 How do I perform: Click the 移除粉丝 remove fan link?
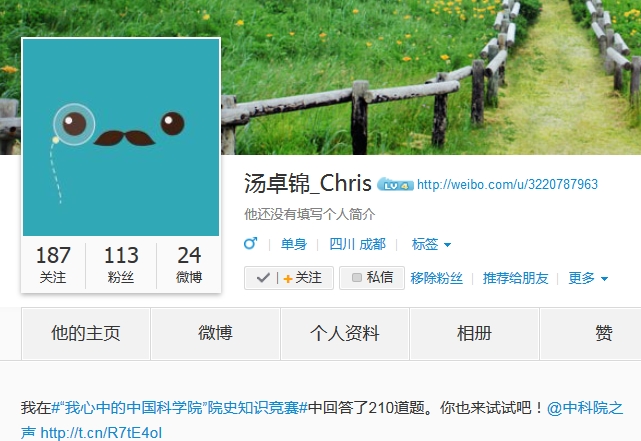pos(436,278)
